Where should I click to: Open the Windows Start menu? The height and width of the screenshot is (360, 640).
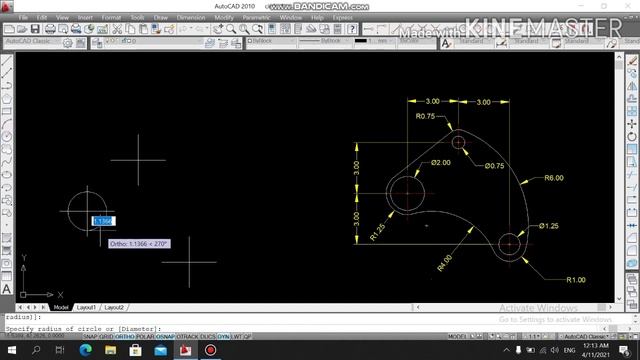coord(11,350)
